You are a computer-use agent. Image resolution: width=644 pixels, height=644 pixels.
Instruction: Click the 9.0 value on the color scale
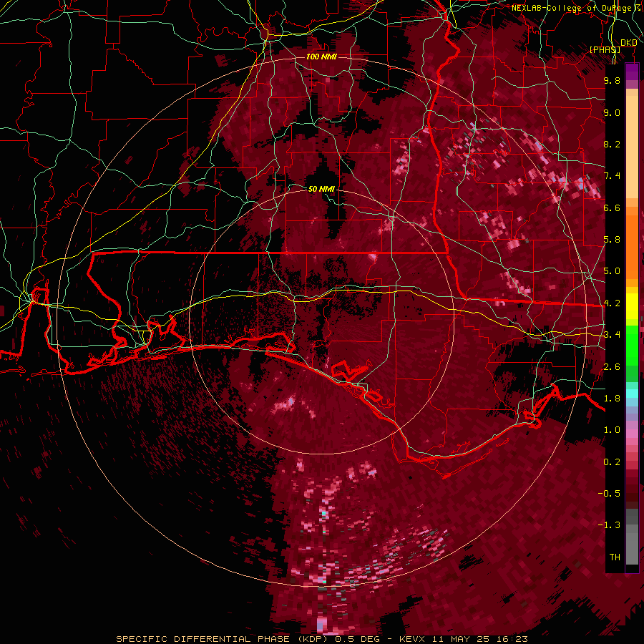[x=612, y=112]
